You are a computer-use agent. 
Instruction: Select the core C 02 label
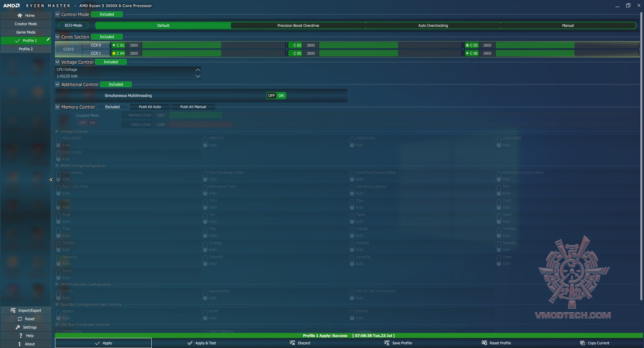[x=295, y=45]
